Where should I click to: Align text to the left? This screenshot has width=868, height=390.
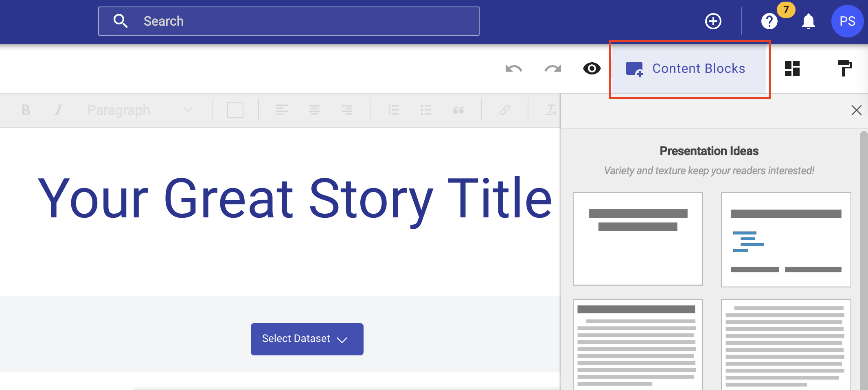281,110
